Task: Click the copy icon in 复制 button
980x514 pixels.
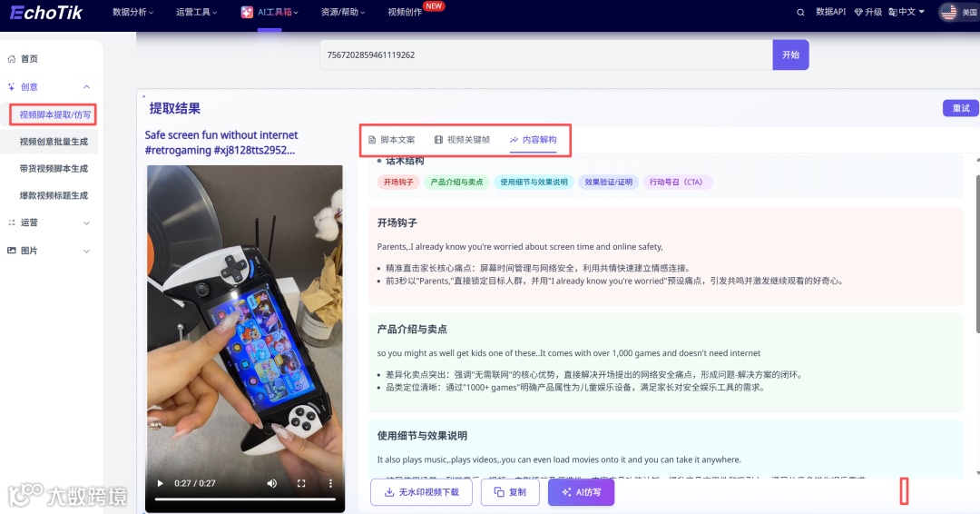Action: pos(499,492)
